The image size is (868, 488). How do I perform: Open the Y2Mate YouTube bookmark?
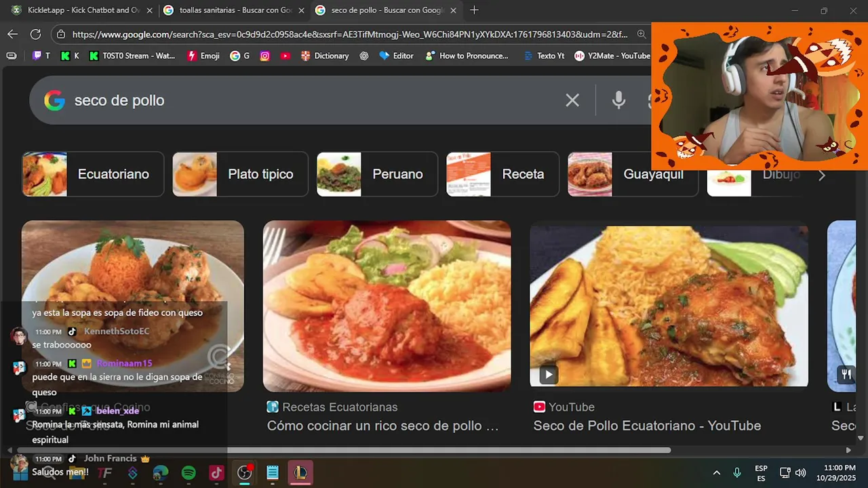[x=612, y=56]
